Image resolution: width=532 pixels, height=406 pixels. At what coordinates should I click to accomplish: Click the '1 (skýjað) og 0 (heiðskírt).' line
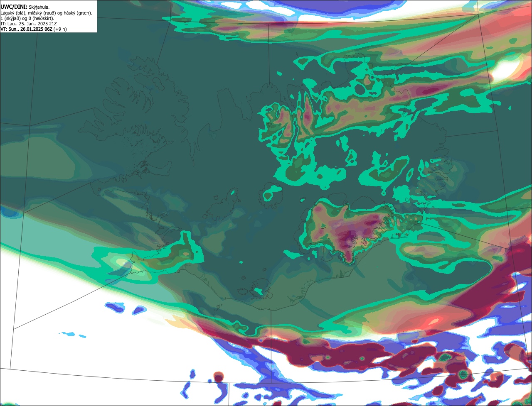[x=27, y=19]
